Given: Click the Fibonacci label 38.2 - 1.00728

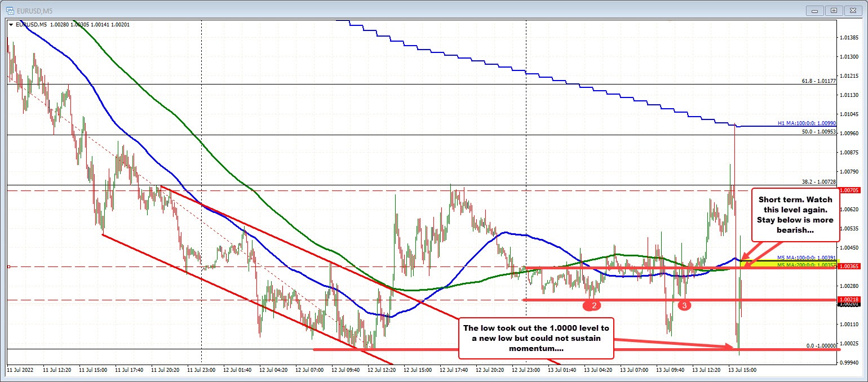Looking at the screenshot, I should click(x=818, y=182).
